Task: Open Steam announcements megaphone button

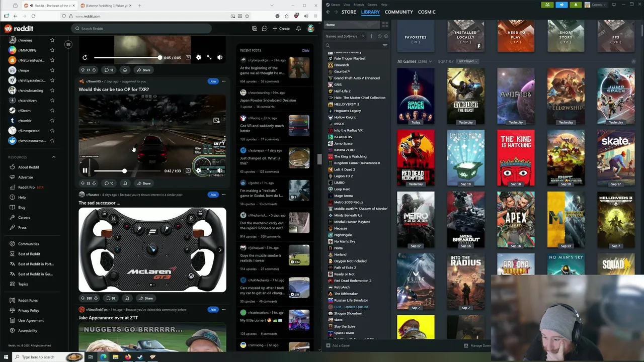Action: coord(562,5)
